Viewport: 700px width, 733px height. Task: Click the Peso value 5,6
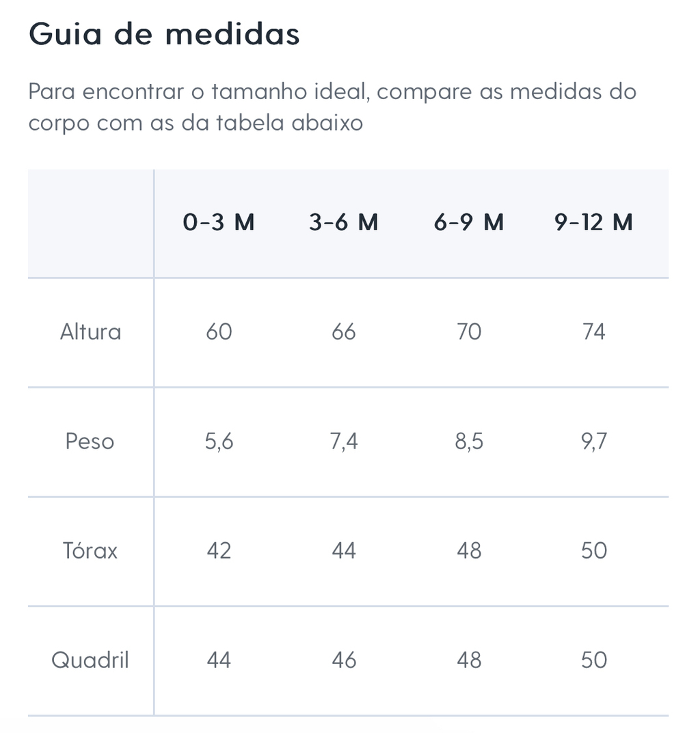click(219, 441)
